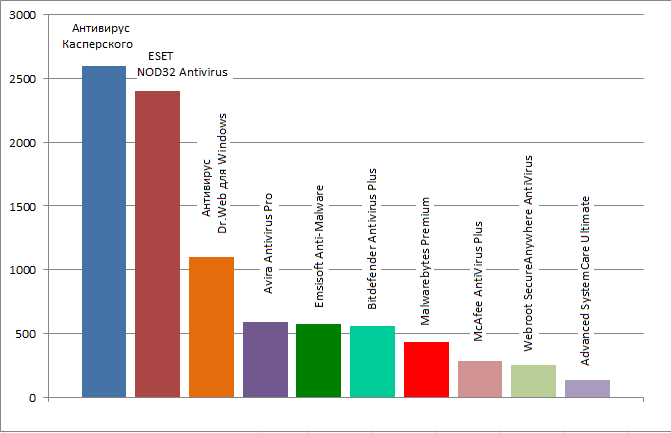Click the 'Advanced SystemCare Ultimate' label
The image size is (671, 433).
585,281
